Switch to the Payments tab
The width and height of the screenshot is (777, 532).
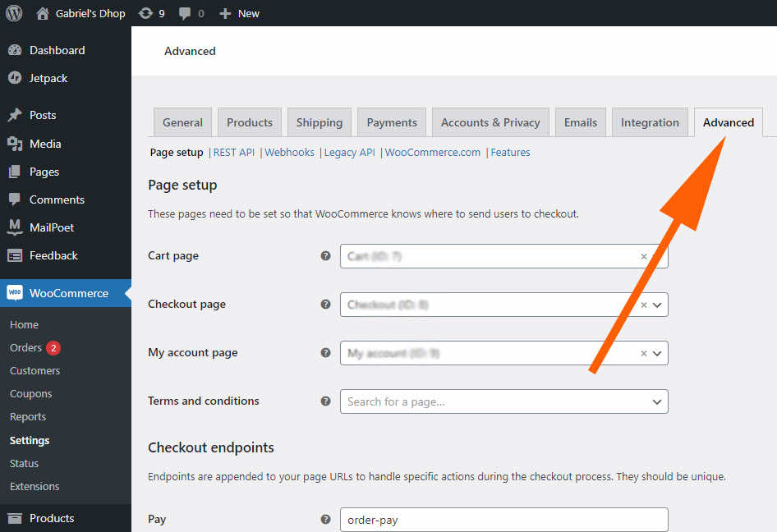392,122
